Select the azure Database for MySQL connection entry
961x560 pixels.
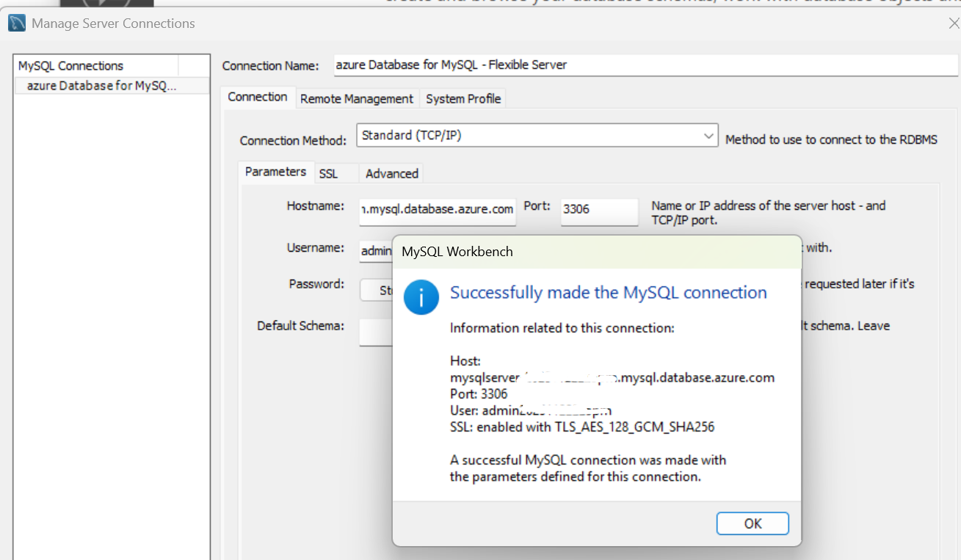tap(101, 86)
